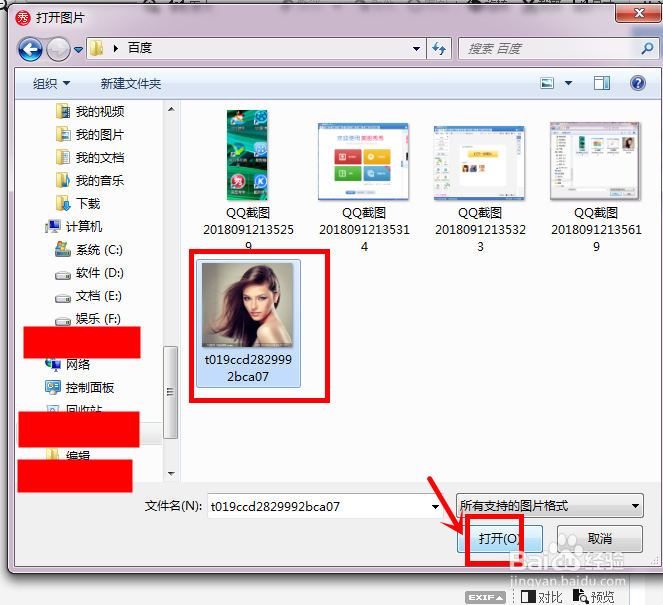The height and width of the screenshot is (605, 663).
Task: Change the view via the view icon
Action: (547, 83)
